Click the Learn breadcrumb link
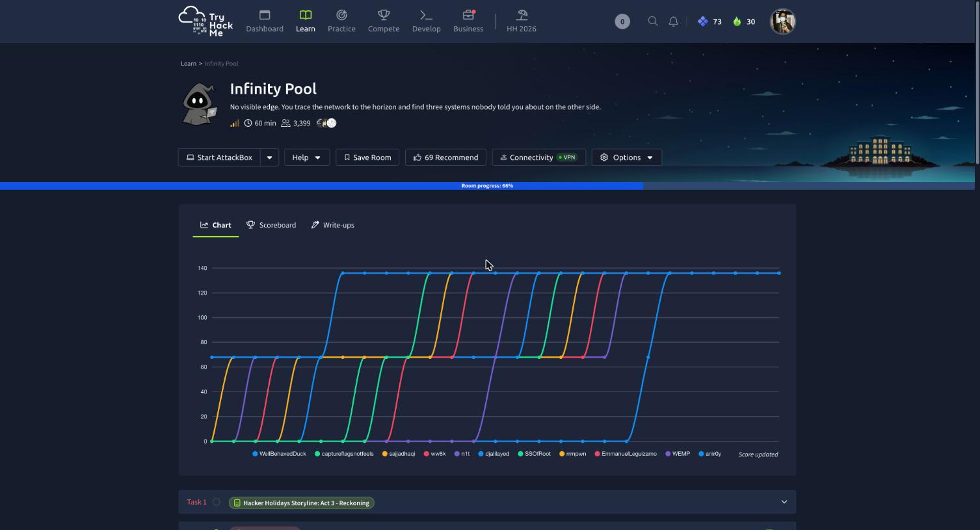 189,64
